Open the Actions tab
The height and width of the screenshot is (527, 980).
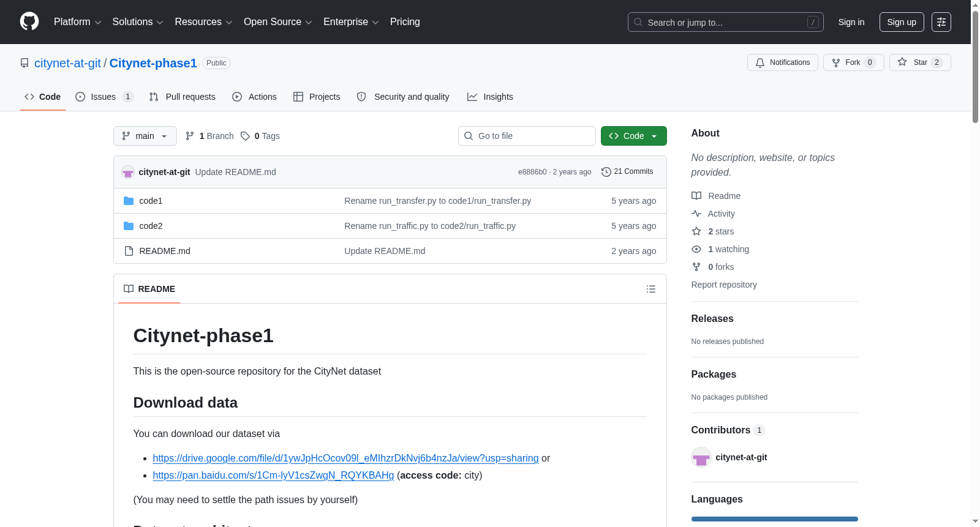[x=255, y=97]
